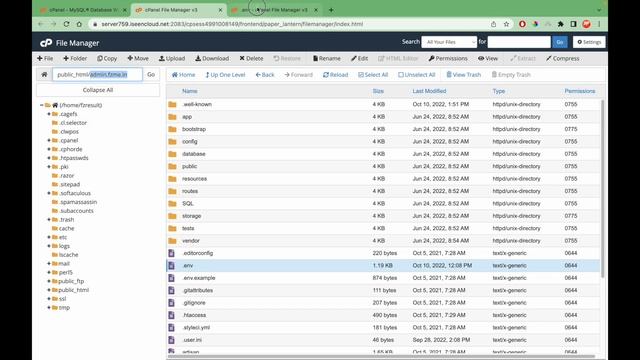Create a new folder with +Folder
The image size is (640, 360).
point(75,58)
